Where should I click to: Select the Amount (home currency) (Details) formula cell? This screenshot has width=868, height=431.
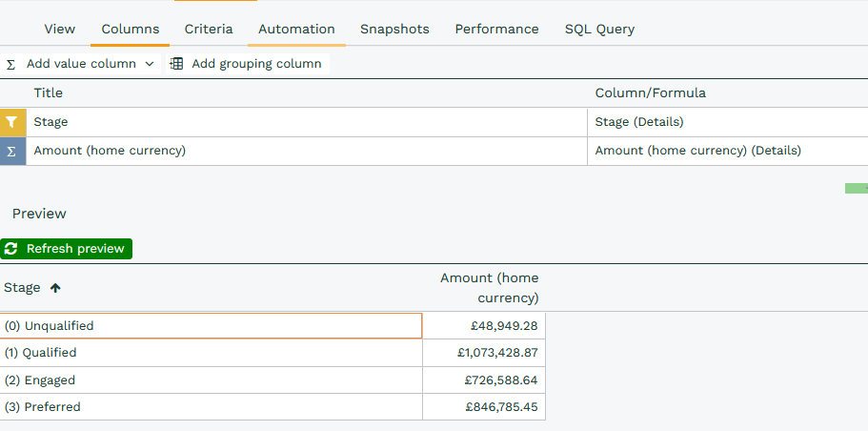click(x=697, y=151)
